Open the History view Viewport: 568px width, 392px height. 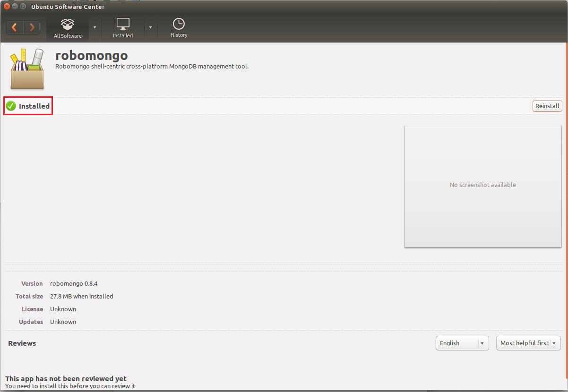click(179, 28)
